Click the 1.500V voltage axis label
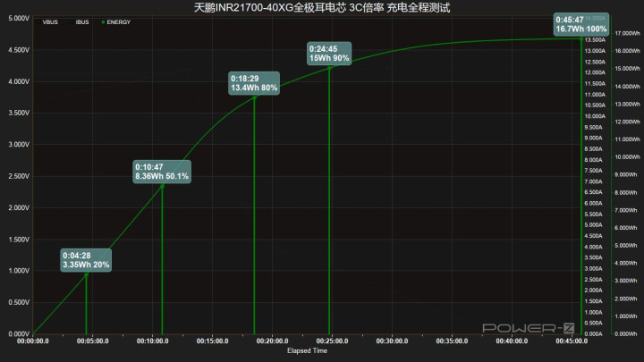644x362 pixels. (19, 240)
